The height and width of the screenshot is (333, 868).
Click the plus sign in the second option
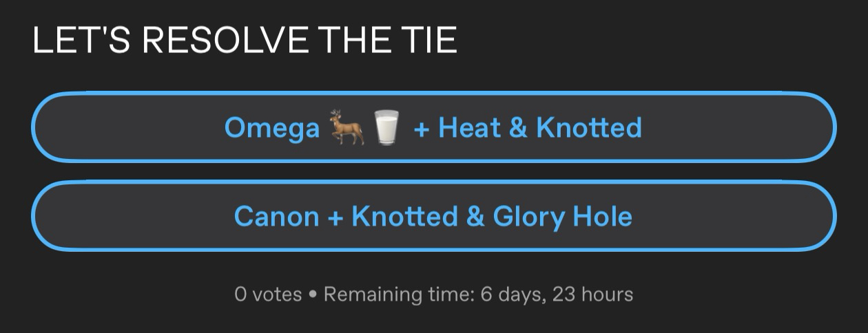[x=335, y=217]
